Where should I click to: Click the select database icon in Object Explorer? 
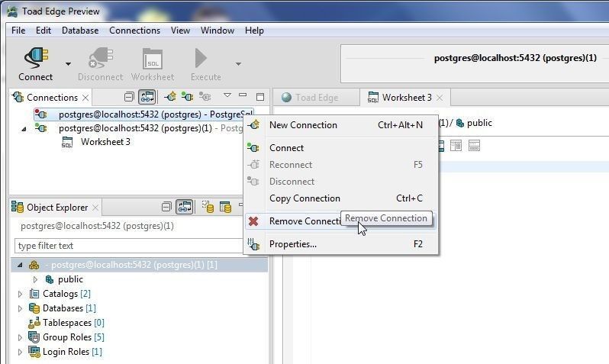point(208,207)
